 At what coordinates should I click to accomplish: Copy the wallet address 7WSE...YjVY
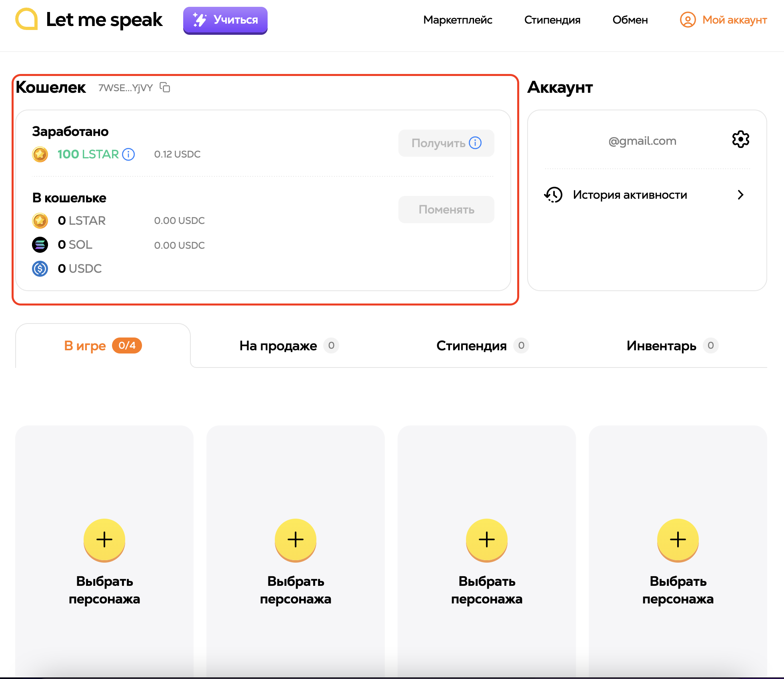click(165, 87)
